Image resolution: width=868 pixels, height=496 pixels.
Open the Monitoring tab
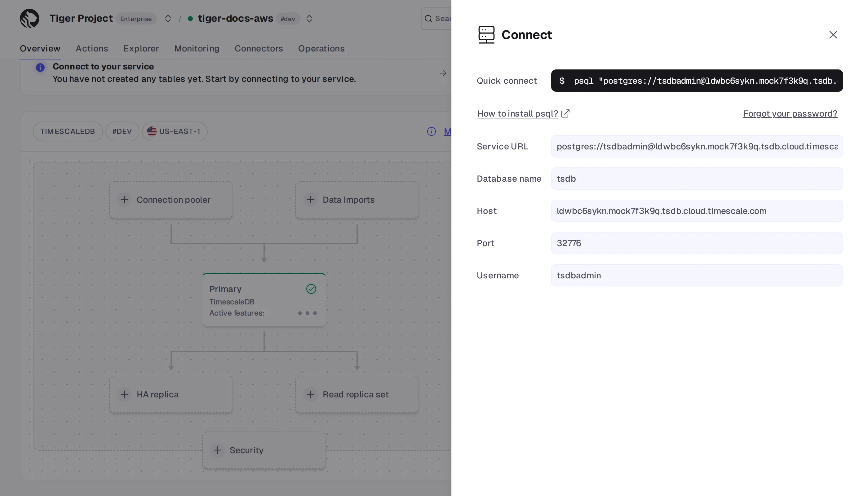(197, 48)
